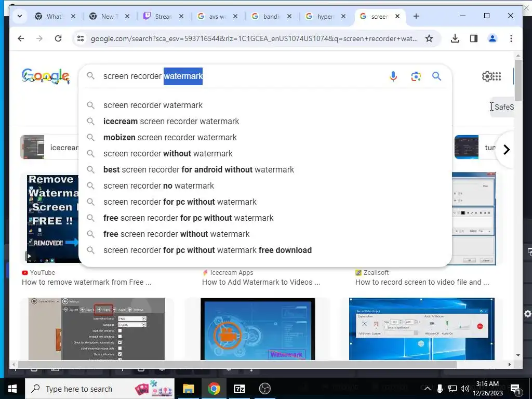The width and height of the screenshot is (532, 399).
Task: Select suggestion 'mobizen screen recorder watermark'
Action: coord(265,137)
